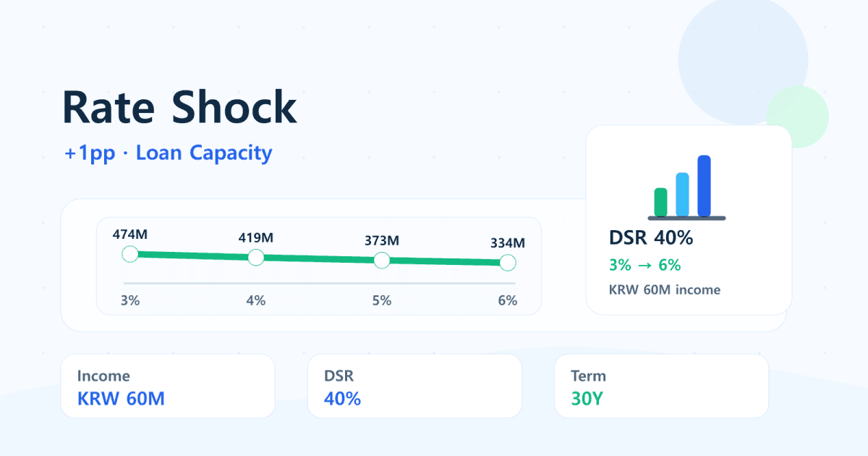868x456 pixels.
Task: Click the 4% axis label
Action: tap(256, 300)
